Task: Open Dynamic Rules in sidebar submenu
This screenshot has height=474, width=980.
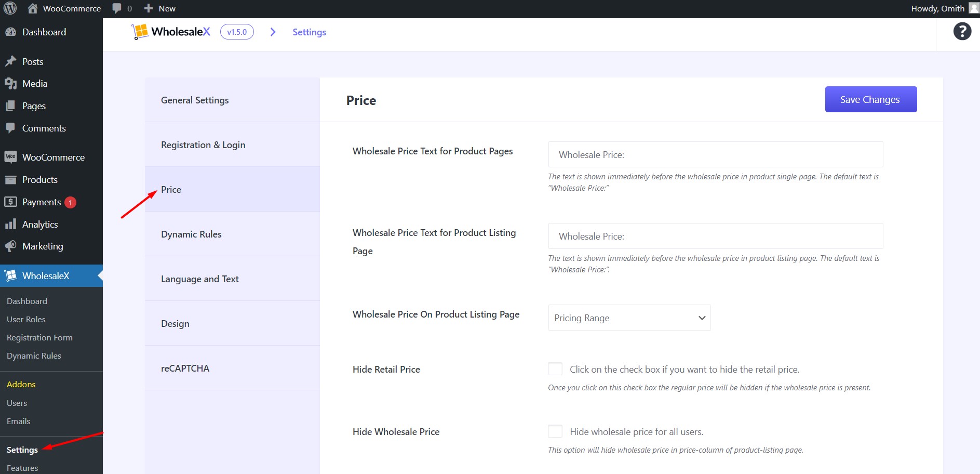Action: [x=34, y=355]
